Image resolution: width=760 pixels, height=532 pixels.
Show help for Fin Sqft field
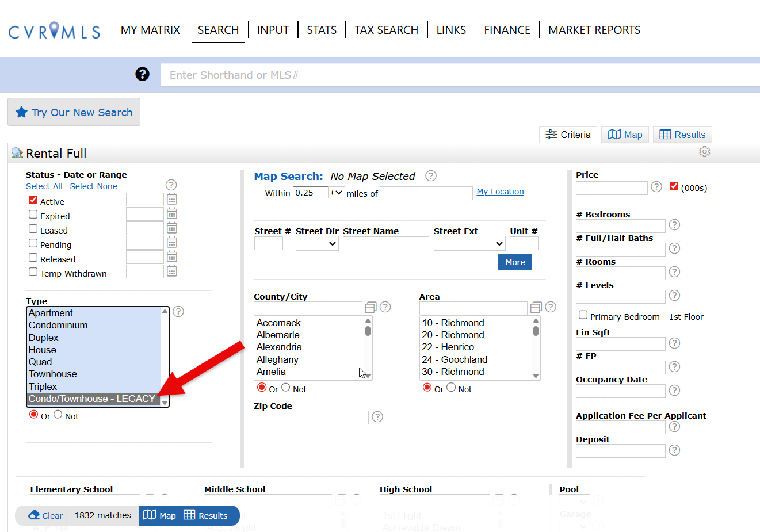tap(675, 343)
